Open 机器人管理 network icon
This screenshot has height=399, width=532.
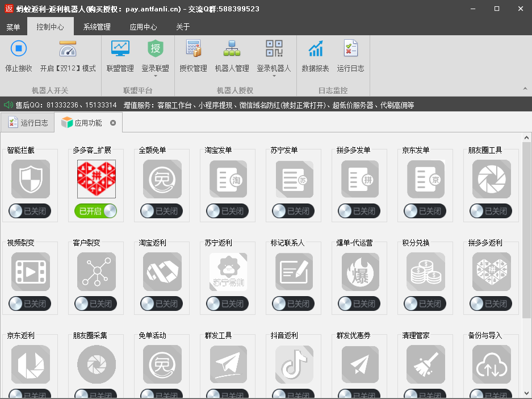pyautogui.click(x=232, y=48)
